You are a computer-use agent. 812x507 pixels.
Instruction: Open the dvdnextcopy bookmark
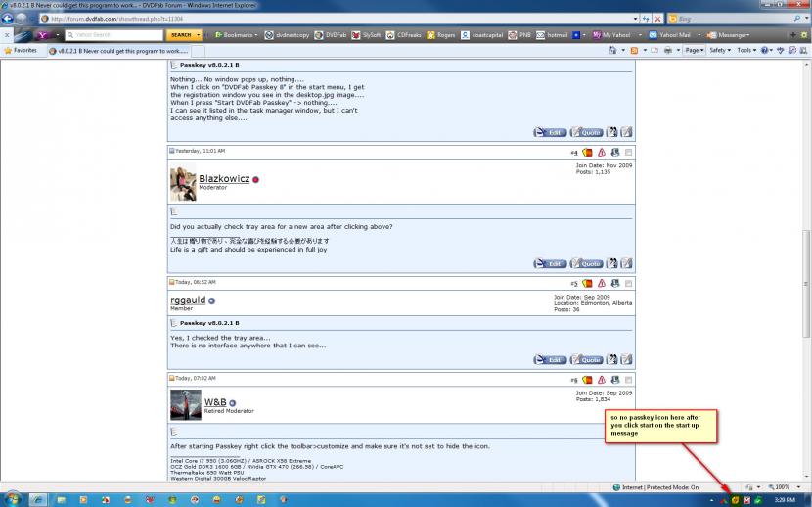(x=287, y=35)
